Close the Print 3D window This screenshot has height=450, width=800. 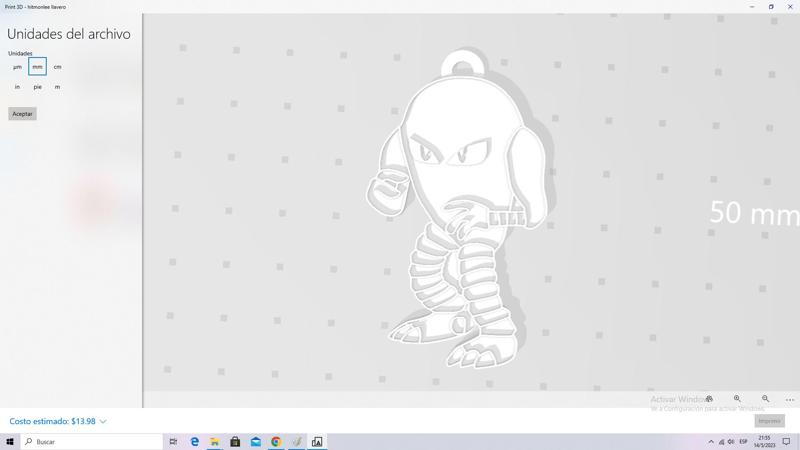[790, 7]
